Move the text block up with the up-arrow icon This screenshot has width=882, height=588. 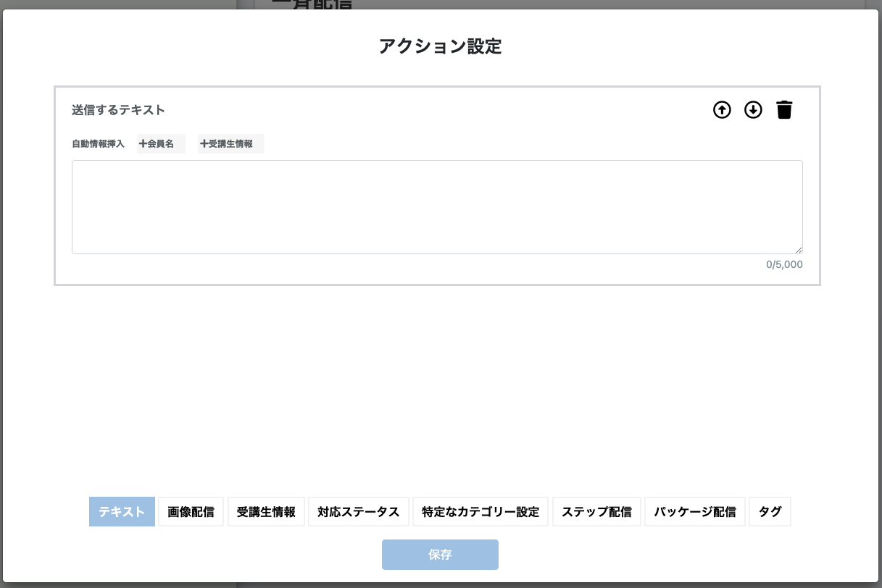click(722, 110)
